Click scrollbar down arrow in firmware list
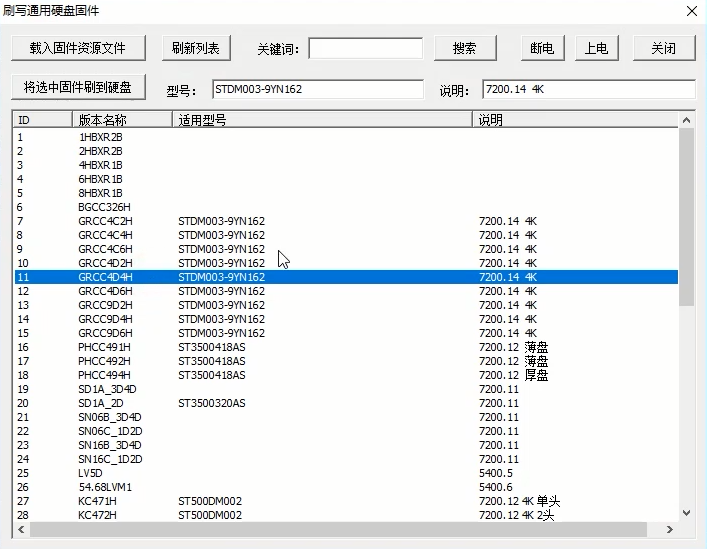This screenshot has height=549, width=707. point(686,512)
